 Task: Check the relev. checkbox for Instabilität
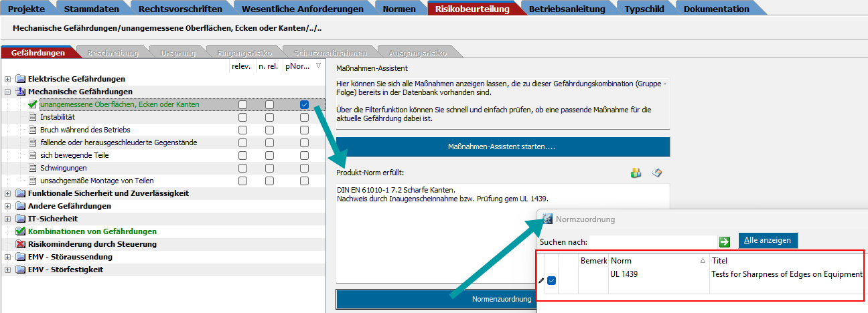242,117
